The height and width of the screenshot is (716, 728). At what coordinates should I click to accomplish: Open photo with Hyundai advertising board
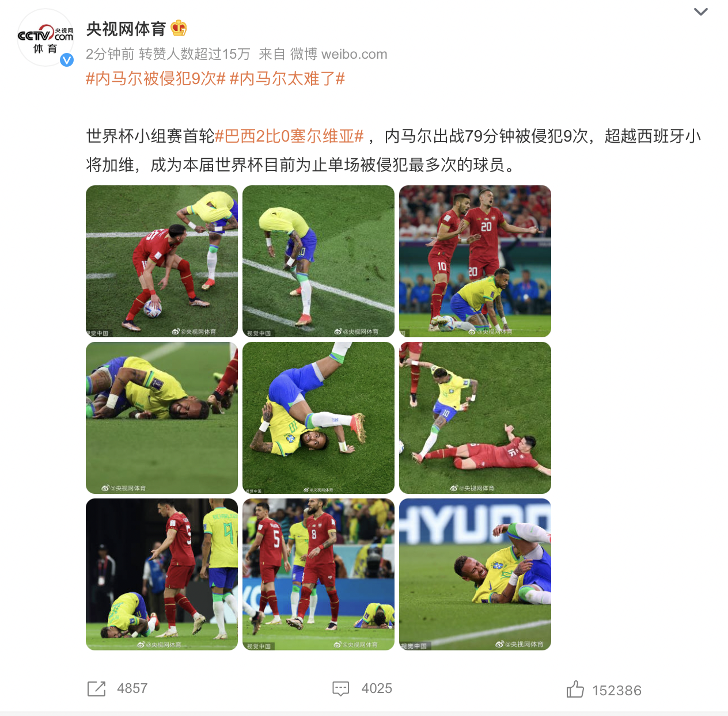pos(475,574)
